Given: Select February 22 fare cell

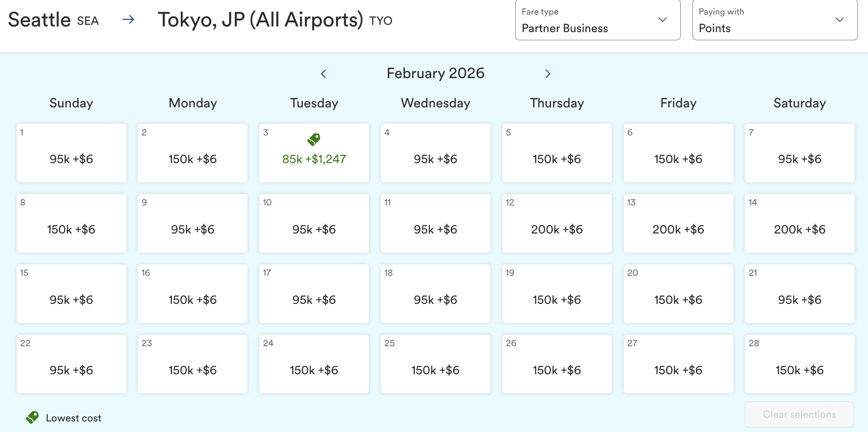Looking at the screenshot, I should 71,364.
